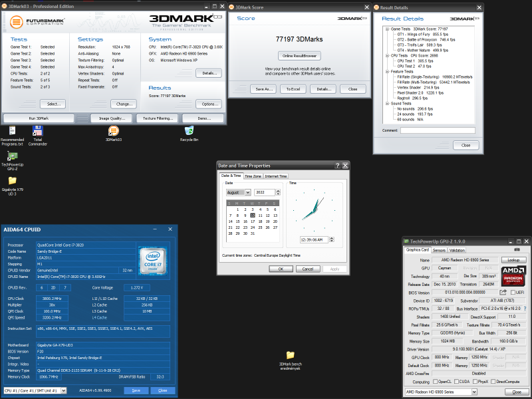532x399 pixels.
Task: Open the Gigabyte X79 UD3 folder
Action: point(12,186)
